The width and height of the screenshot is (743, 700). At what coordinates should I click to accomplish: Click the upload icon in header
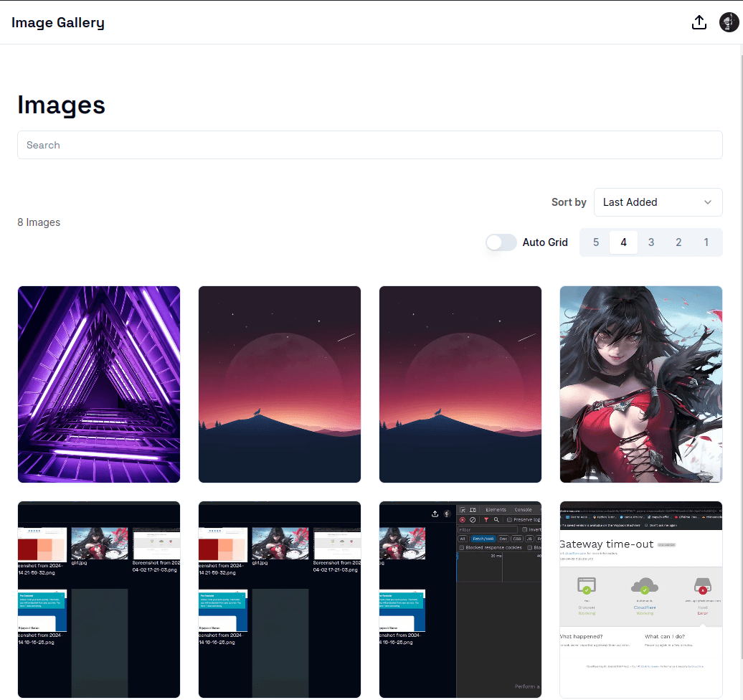point(699,22)
